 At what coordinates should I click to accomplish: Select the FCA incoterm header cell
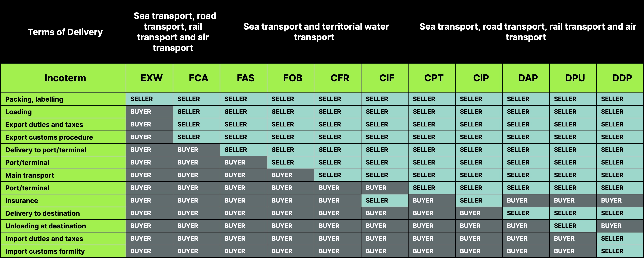point(198,78)
